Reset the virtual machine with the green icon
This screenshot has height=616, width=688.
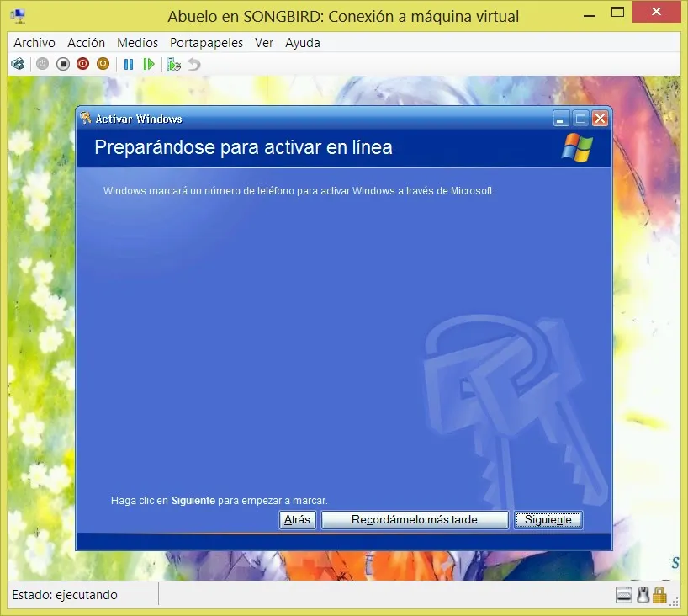pos(149,63)
